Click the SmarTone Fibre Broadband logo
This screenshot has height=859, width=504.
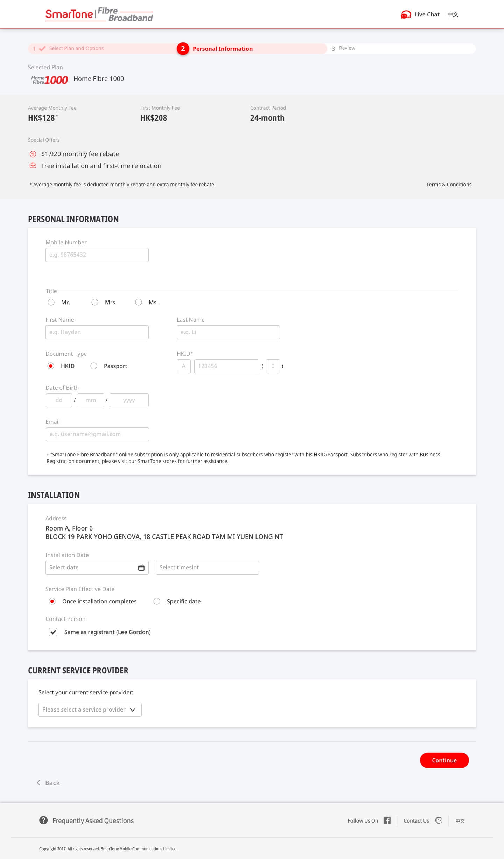[99, 14]
